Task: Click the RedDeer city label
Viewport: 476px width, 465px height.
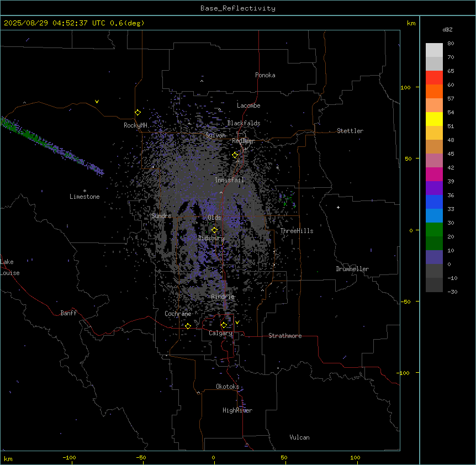Action: [x=243, y=141]
